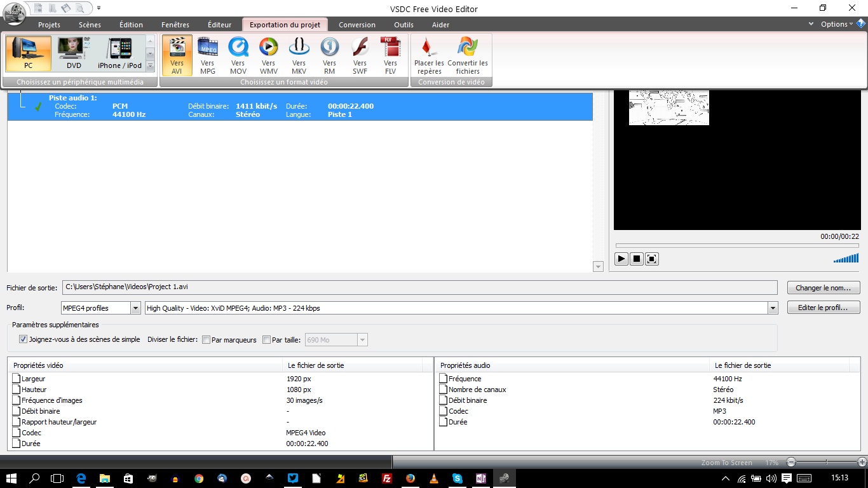Screen dimensions: 868x488
Task: Click the save disk icon in quick access toolbar
Action: [66, 8]
